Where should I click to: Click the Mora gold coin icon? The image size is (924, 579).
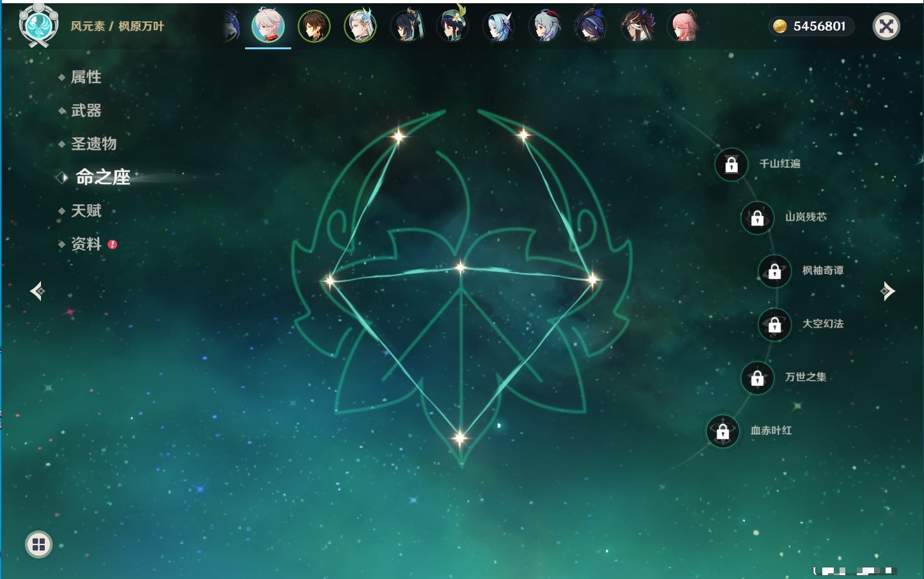pos(780,26)
